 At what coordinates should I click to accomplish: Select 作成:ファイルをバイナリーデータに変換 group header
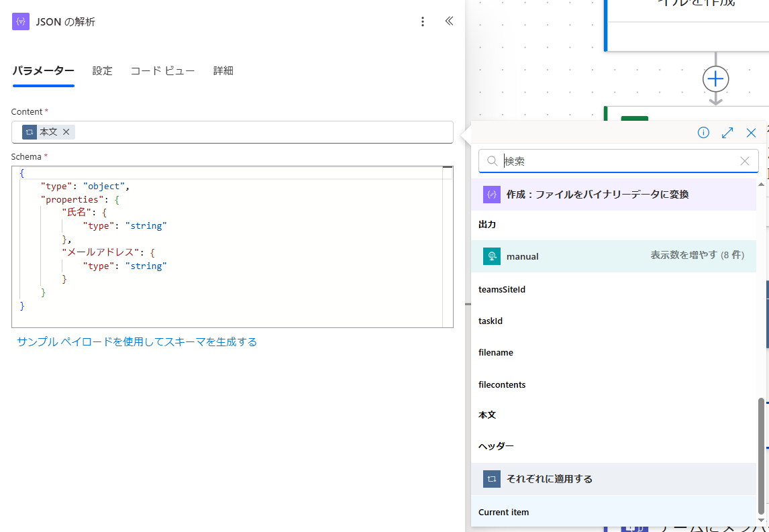pos(613,195)
